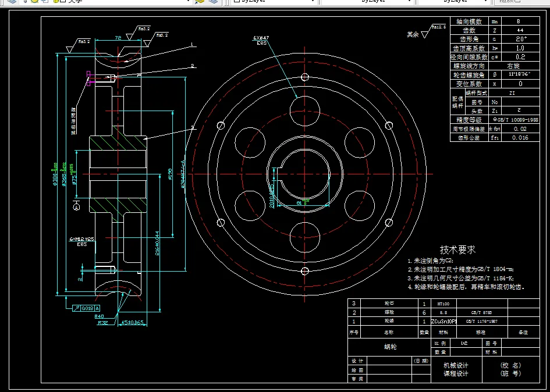550x392 pixels.
Task: Select the 轴向模数 parameter cell
Action: point(469,22)
